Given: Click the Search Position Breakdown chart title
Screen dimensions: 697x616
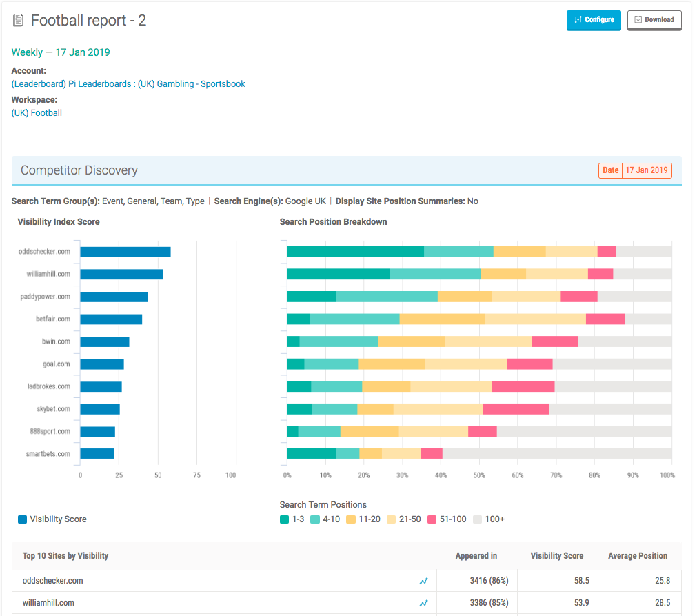Looking at the screenshot, I should pyautogui.click(x=334, y=222).
